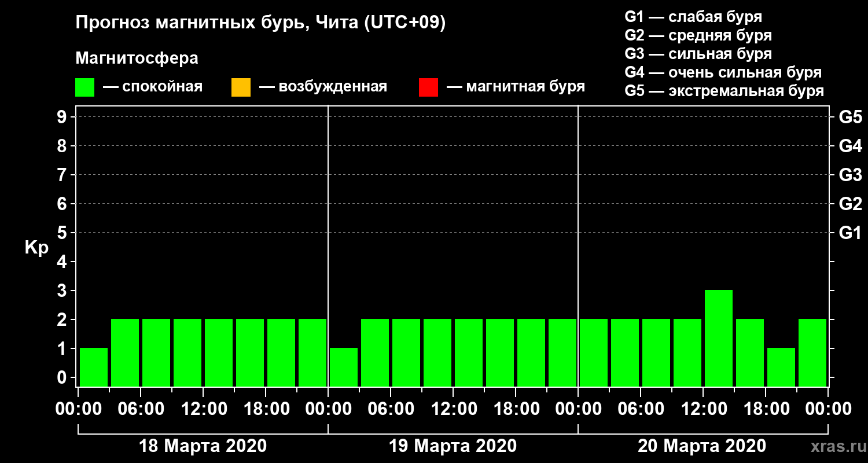Click the 'G4 — очень сильная буря' legend line
This screenshot has height=463, width=868.
tap(723, 72)
